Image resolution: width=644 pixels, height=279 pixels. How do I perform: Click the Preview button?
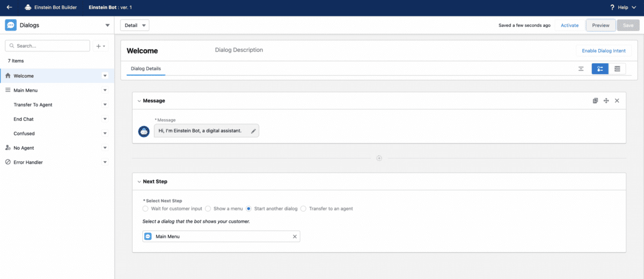601,25
